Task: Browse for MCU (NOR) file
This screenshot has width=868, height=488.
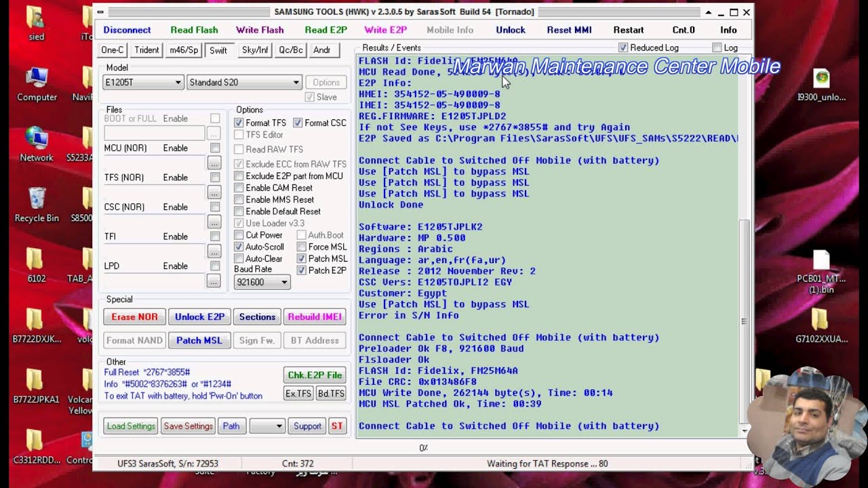Action: (x=214, y=163)
